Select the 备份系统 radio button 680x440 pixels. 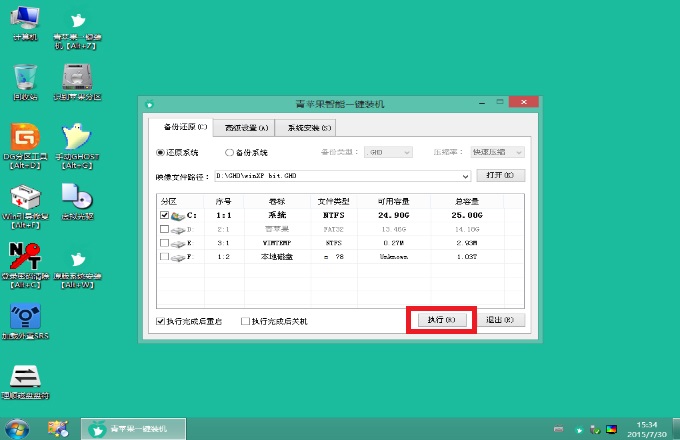point(229,153)
